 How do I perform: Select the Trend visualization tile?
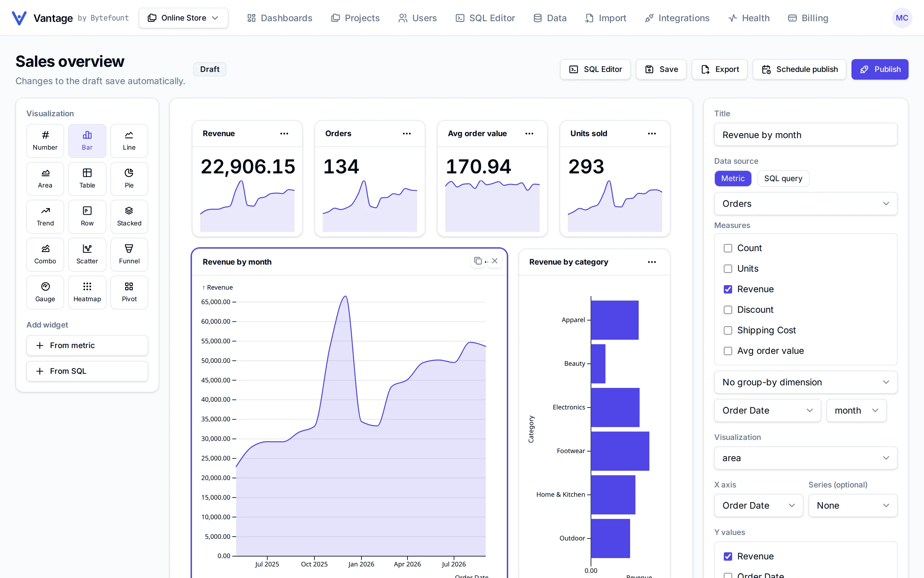[x=45, y=216]
